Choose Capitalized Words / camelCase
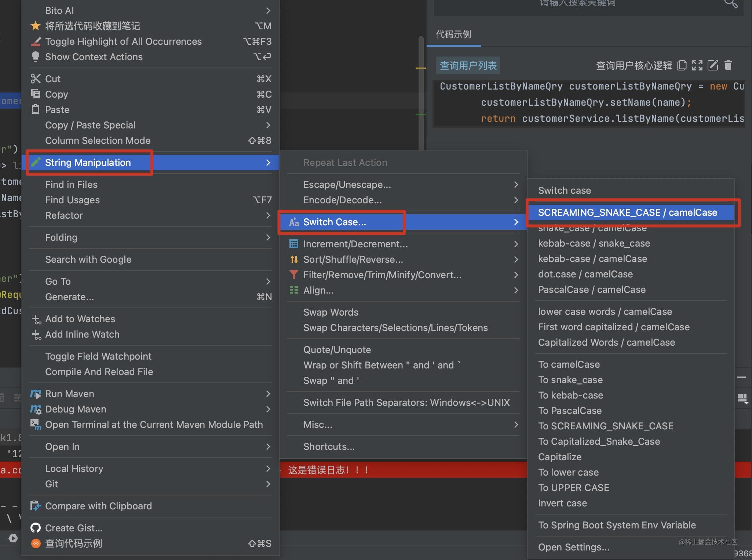This screenshot has width=752, height=560. (x=631, y=342)
